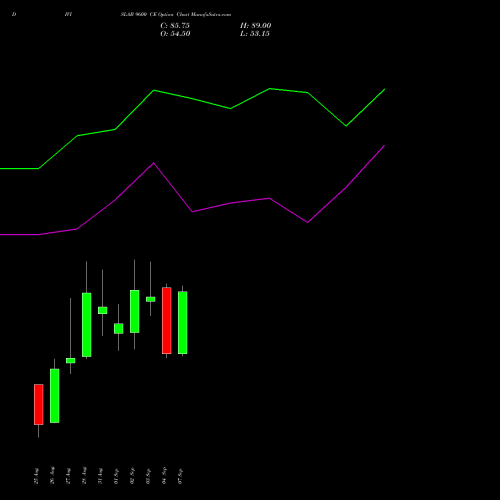
Task: Click the tall green 28 Aug candle
Action: 87,325
